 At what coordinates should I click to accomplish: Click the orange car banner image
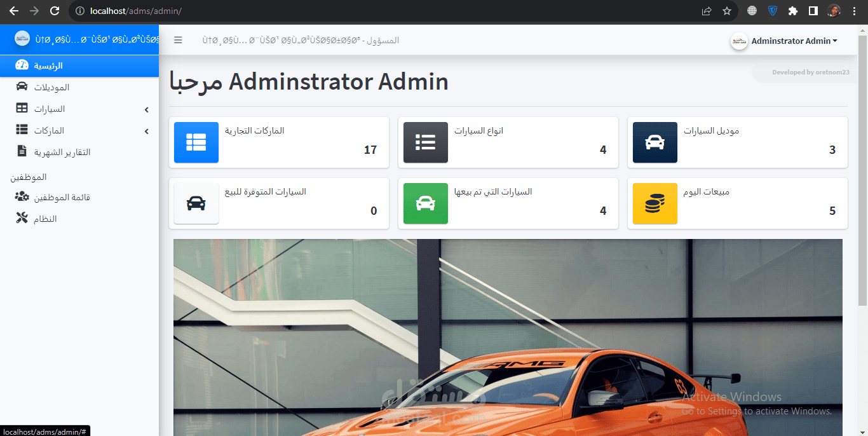point(508,337)
